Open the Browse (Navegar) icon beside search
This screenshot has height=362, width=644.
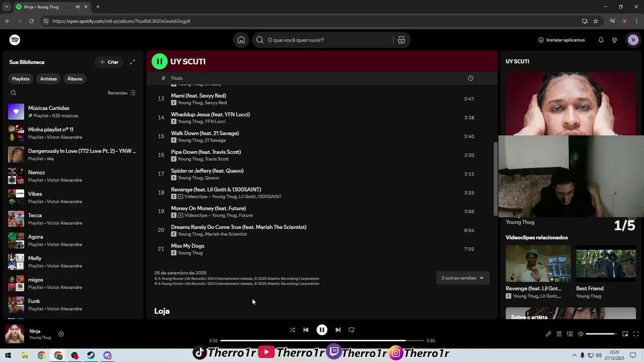pos(401,40)
